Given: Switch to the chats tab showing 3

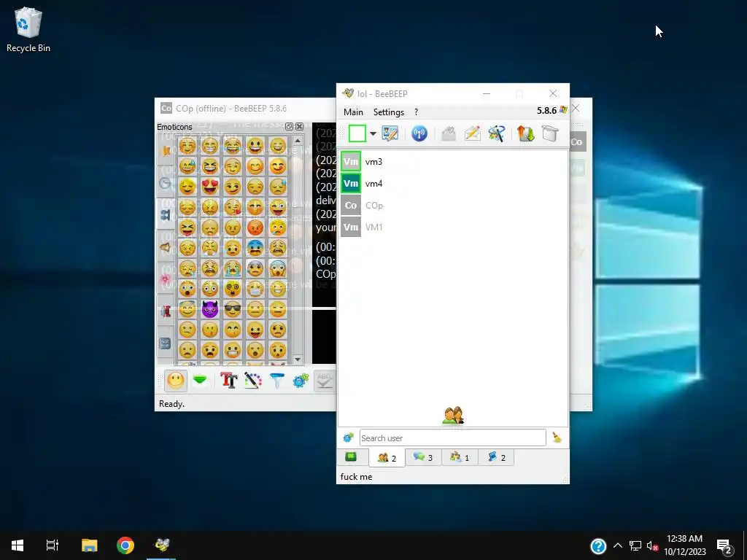Looking at the screenshot, I should click(423, 458).
